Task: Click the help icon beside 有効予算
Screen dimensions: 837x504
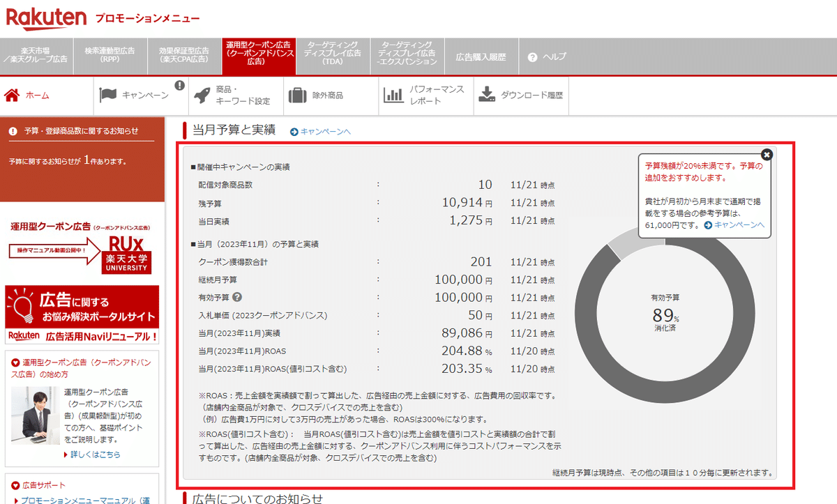Action: click(x=237, y=298)
